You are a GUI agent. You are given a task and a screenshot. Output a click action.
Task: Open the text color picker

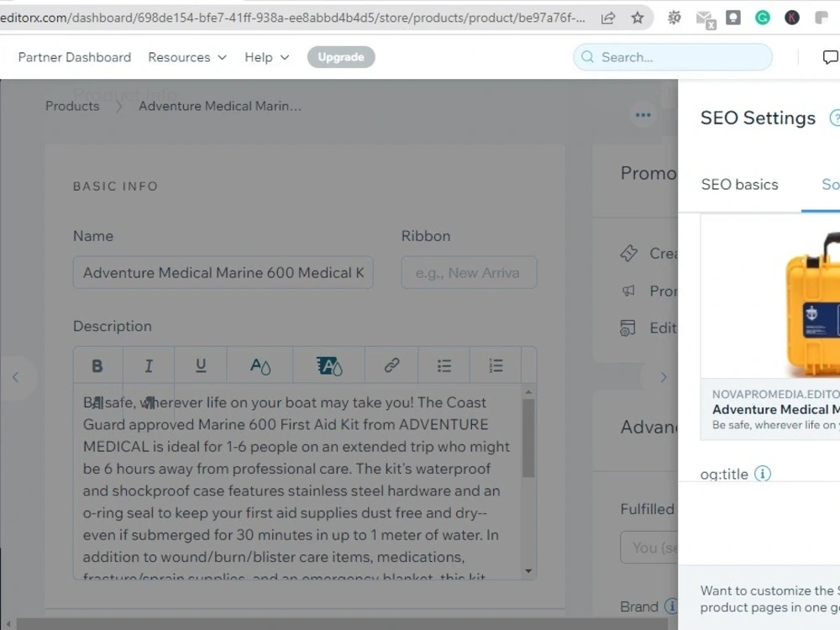[260, 366]
